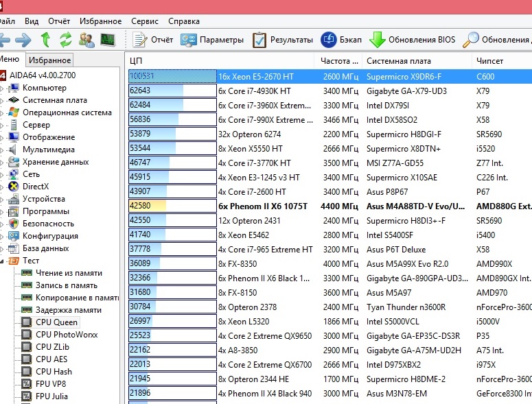
Task: Select Операционная система tree node
Action: coord(67,112)
